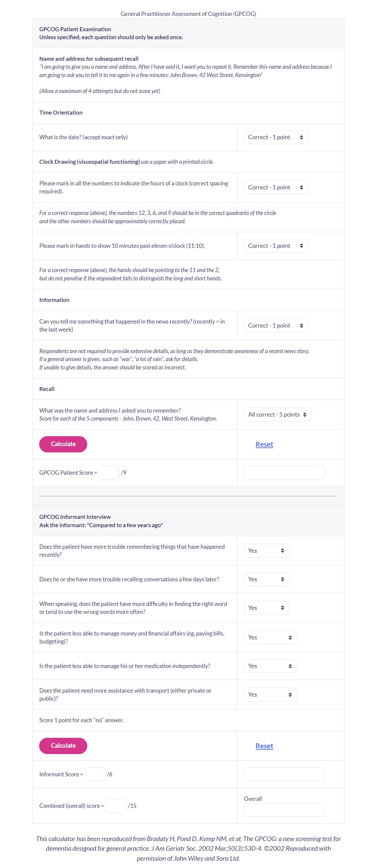Click the Combined overall score field
The width and height of the screenshot is (375, 868).
click(116, 806)
